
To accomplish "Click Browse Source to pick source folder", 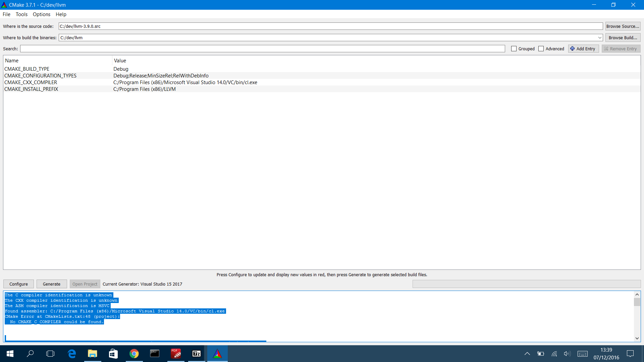I will click(x=623, y=26).
